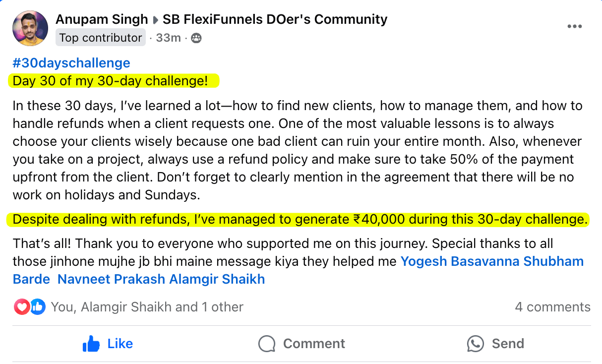Click the heart reaction icon
Image resolution: width=602 pixels, height=364 pixels.
pos(22,306)
